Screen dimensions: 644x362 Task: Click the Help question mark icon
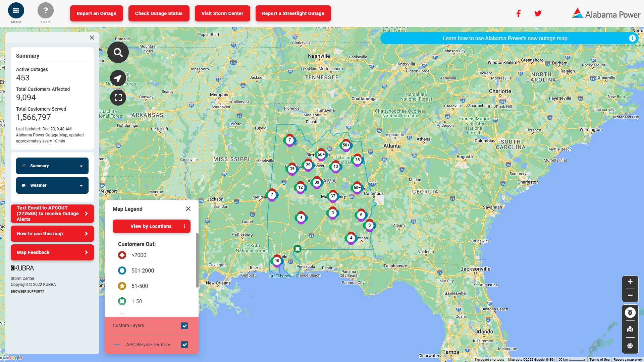45,11
